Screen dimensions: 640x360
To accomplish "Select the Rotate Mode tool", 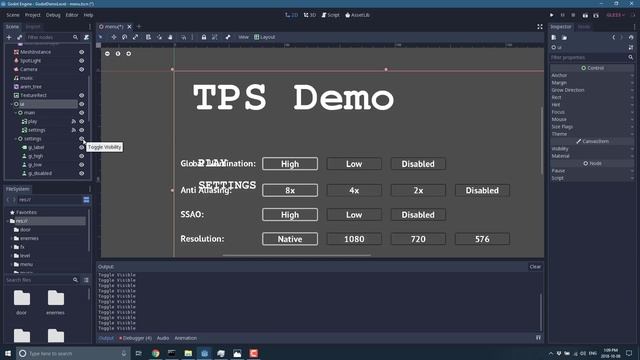I will (124, 37).
